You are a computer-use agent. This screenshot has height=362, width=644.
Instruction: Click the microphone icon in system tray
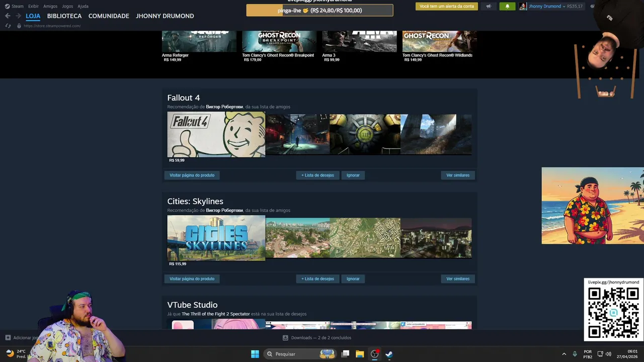tap(575, 354)
